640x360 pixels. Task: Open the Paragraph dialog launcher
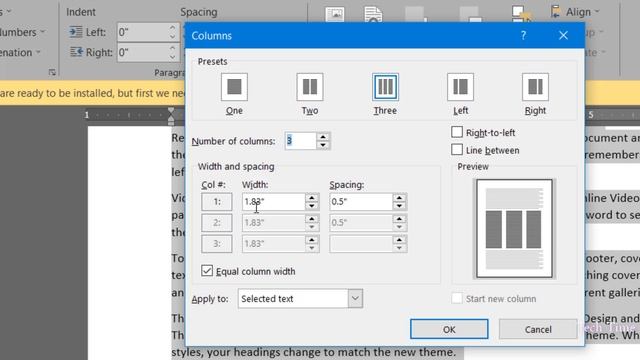click(52, 72)
